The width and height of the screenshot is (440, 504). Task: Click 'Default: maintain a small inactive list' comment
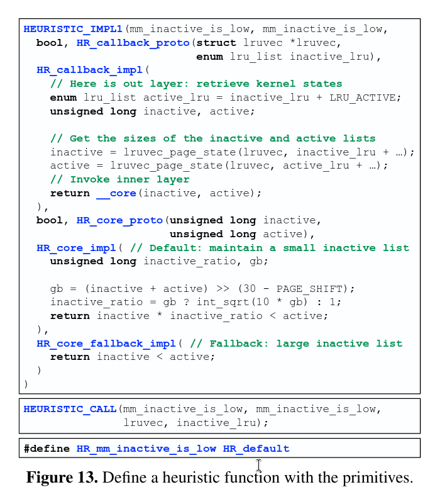click(x=270, y=248)
